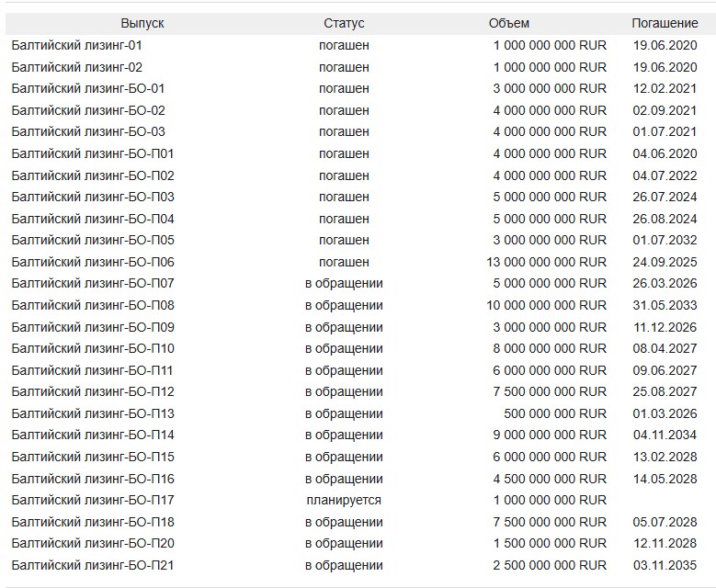
Task: Select issue Балтийский лизинг-БО-П20
Action: pos(93,543)
